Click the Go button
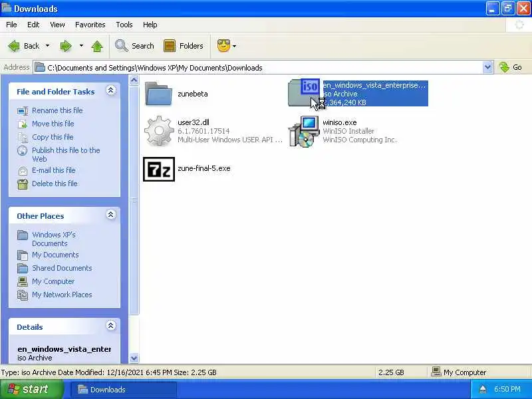 tap(511, 67)
